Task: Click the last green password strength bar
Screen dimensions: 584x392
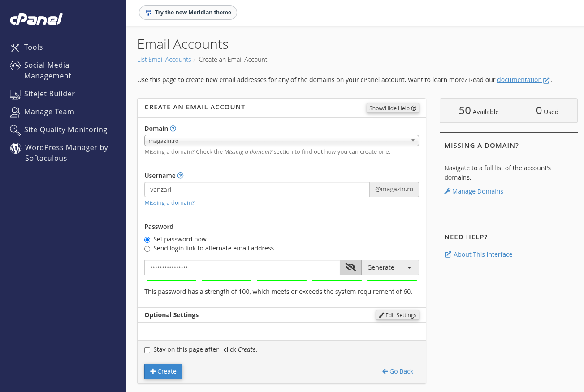Action: coord(392,280)
